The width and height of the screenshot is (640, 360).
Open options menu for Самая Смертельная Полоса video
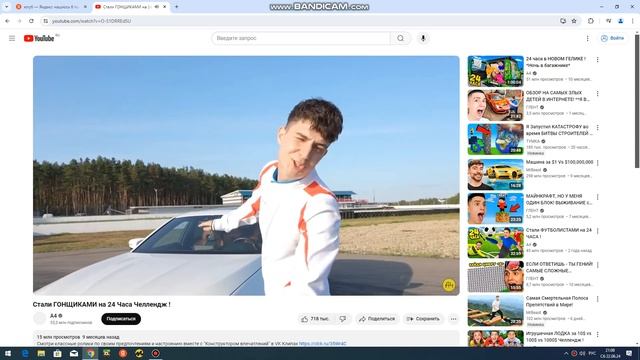[x=598, y=299]
